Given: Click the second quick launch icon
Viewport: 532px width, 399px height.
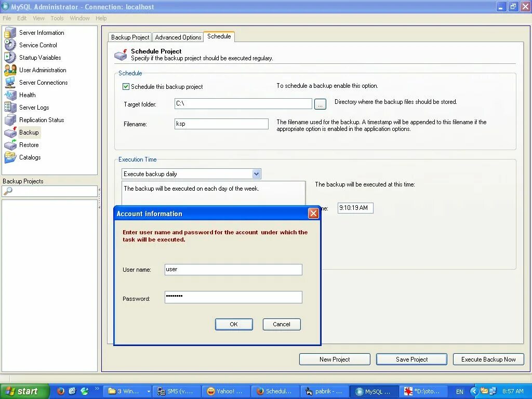Looking at the screenshot, I should coord(72,391).
